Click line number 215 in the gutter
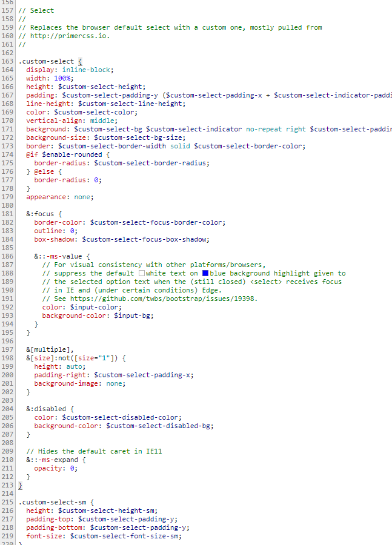Screen dimensions: 392x545 (x=7, y=502)
